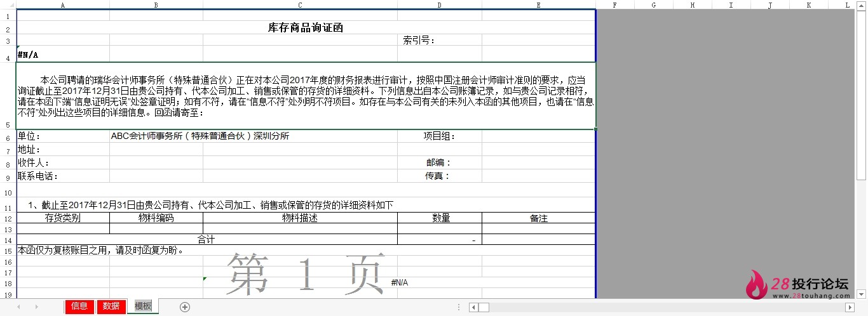
Task: Select column E header
Action: [539, 4]
